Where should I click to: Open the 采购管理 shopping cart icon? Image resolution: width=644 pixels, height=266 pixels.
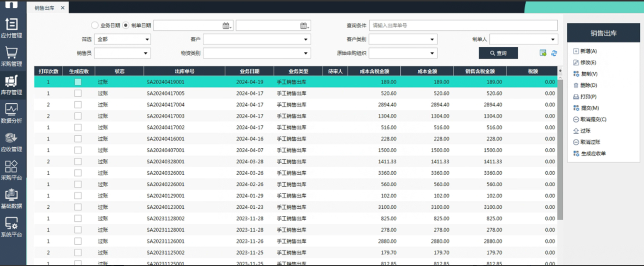click(x=11, y=56)
